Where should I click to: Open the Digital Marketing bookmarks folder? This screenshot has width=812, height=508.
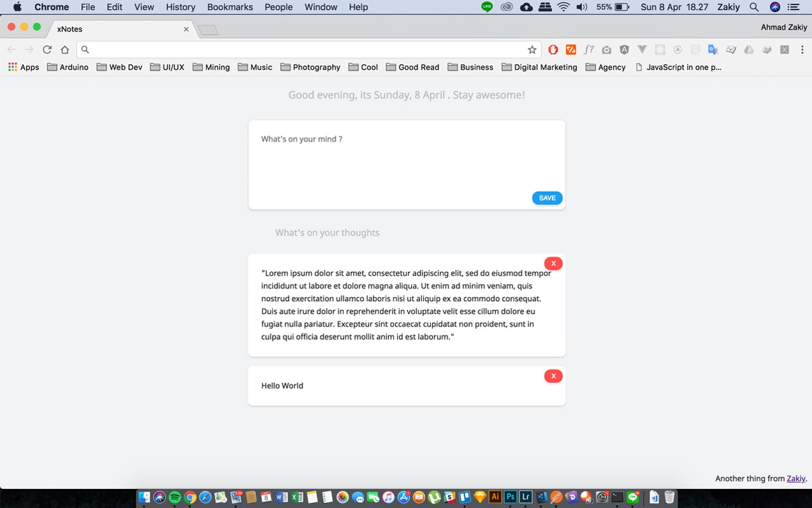point(539,67)
